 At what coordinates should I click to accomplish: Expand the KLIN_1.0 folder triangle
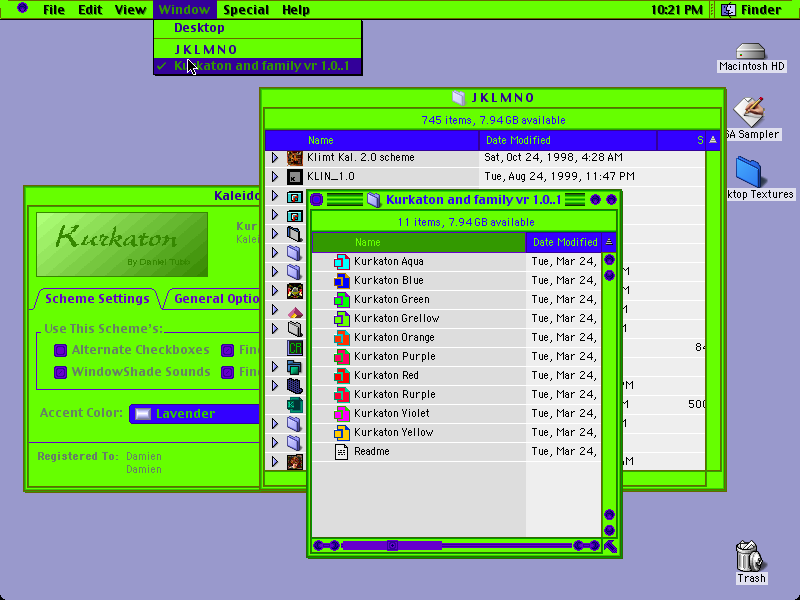pyautogui.click(x=274, y=177)
